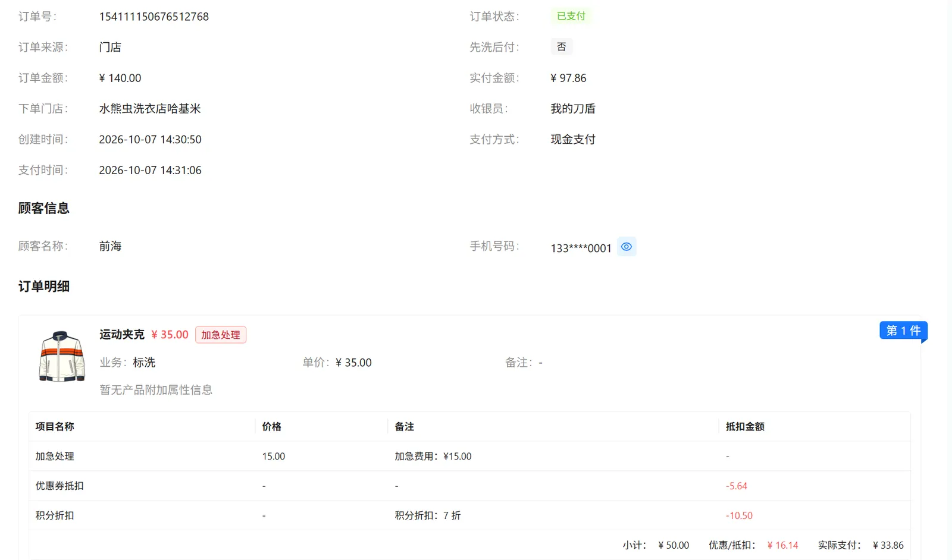
Task: Reveal the full phone number with eye icon
Action: (627, 247)
